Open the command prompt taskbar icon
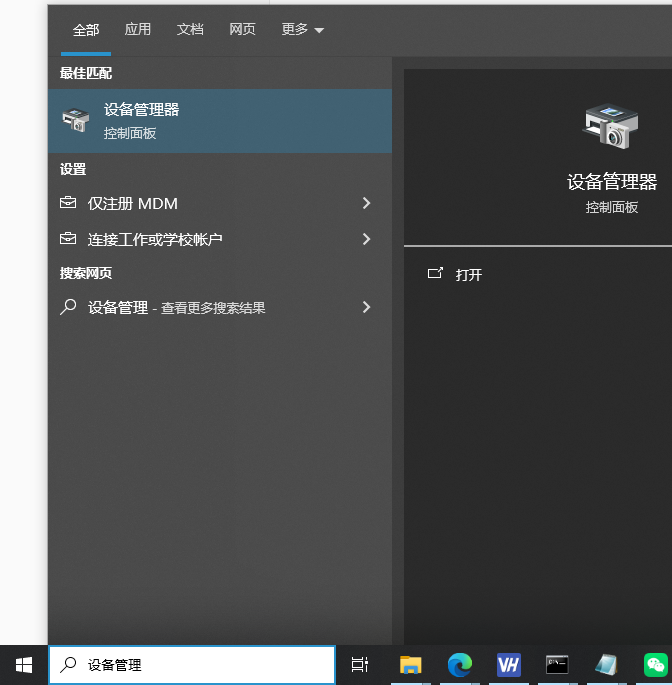The height and width of the screenshot is (685, 672). coord(557,665)
